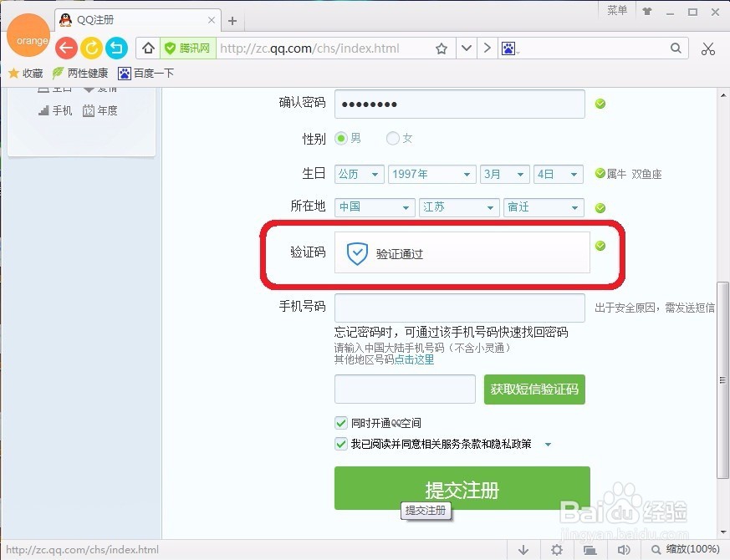Click the blue undo-close-tab icon

pyautogui.click(x=116, y=48)
